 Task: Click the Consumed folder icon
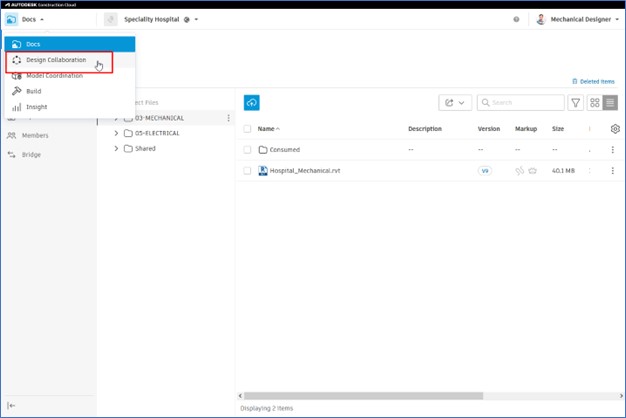[x=263, y=150]
